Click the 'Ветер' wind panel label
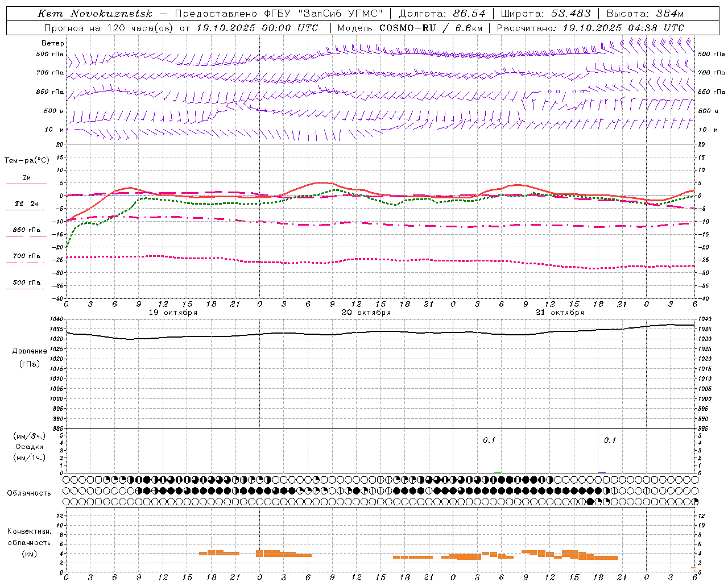 (53, 43)
